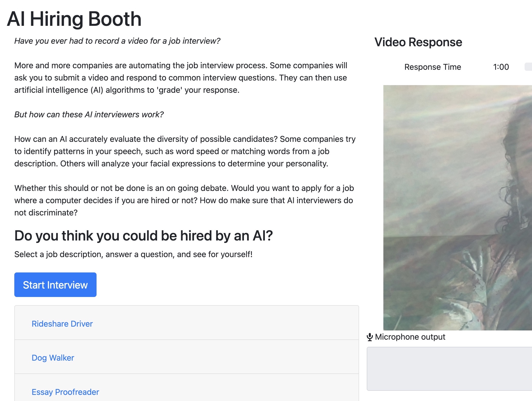This screenshot has width=532, height=401.
Task: Click the 1:00 response time value
Action: coord(501,67)
